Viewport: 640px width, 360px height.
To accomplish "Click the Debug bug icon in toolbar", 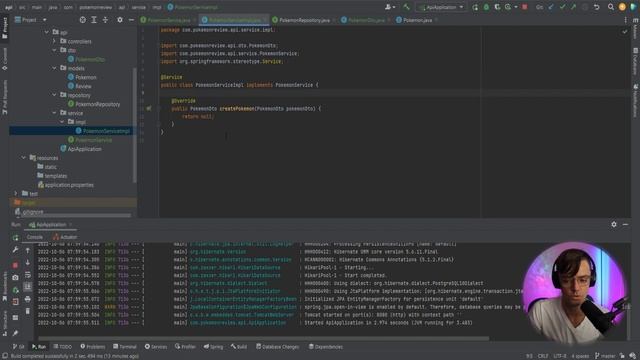I will 486,7.
